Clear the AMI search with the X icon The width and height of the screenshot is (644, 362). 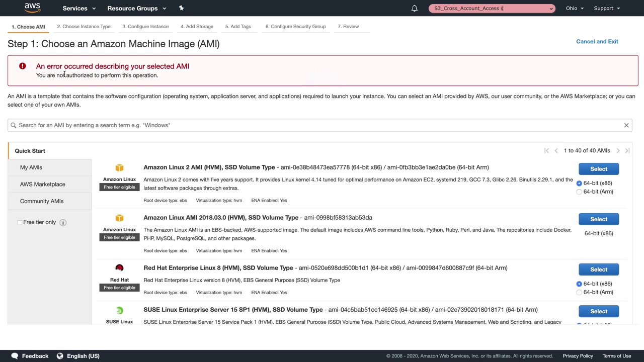(626, 125)
